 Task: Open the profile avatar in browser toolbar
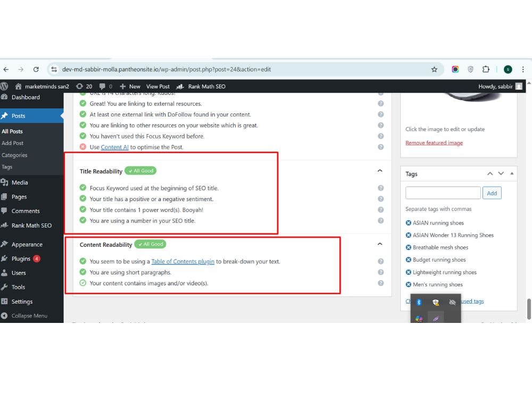(508, 70)
